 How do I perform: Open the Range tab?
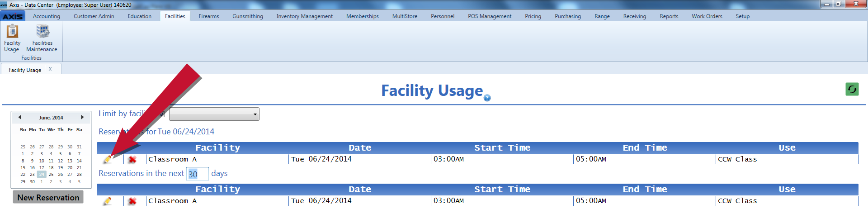pyautogui.click(x=602, y=16)
